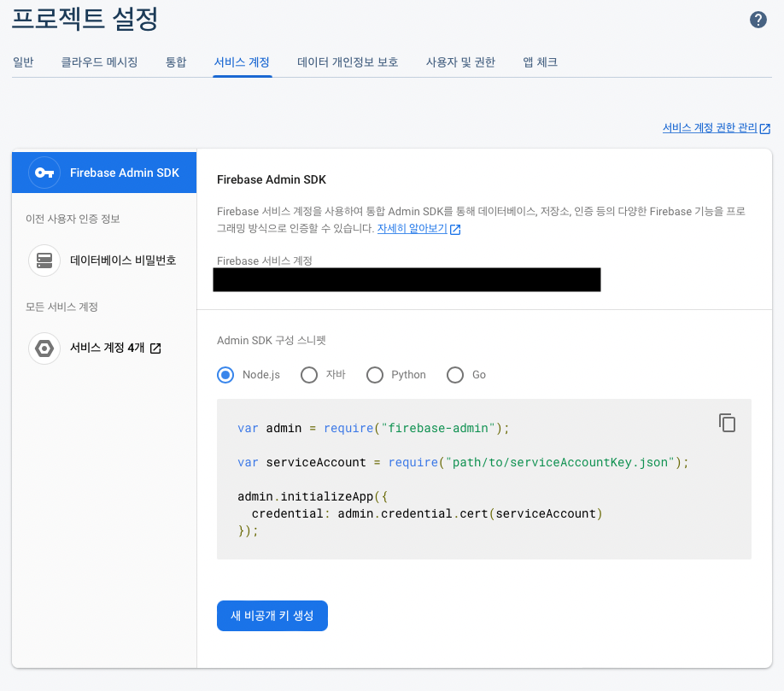
Task: Open the 자세히 알아보기 link
Action: [412, 229]
